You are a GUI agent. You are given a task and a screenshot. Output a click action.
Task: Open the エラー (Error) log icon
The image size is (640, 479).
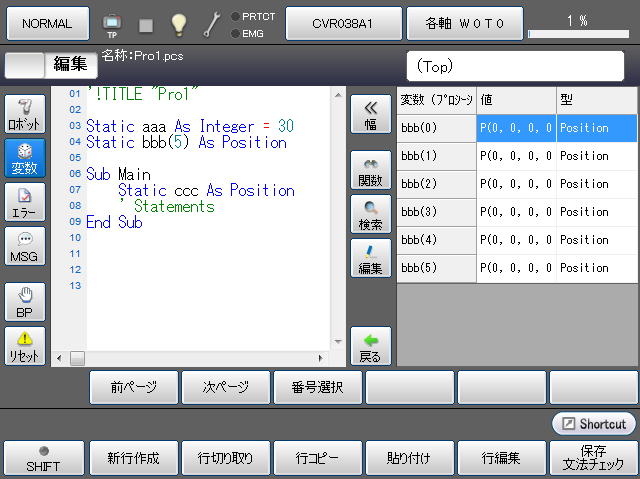pos(25,203)
